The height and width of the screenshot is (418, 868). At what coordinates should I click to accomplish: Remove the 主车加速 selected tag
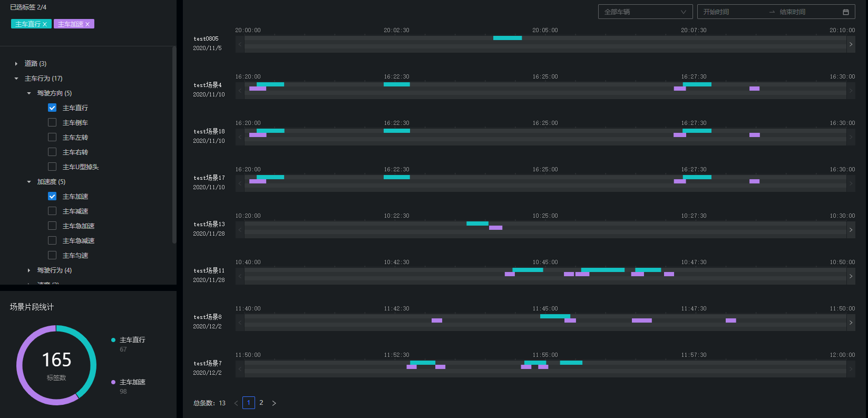[87, 24]
